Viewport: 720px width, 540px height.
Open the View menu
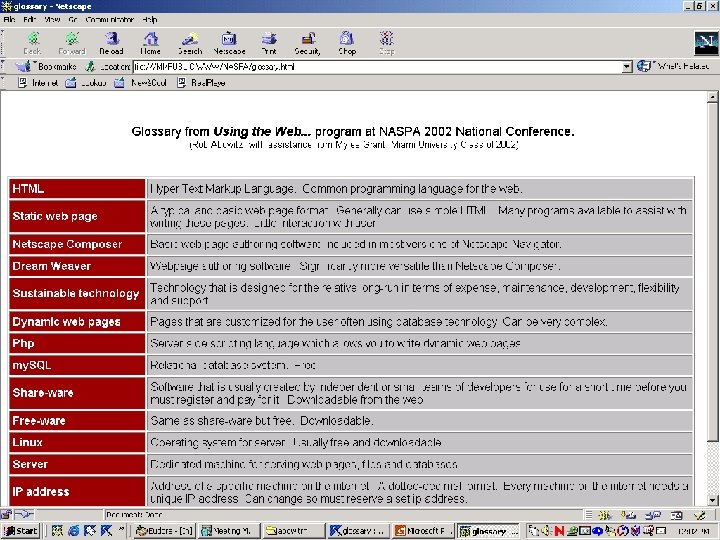[52, 19]
